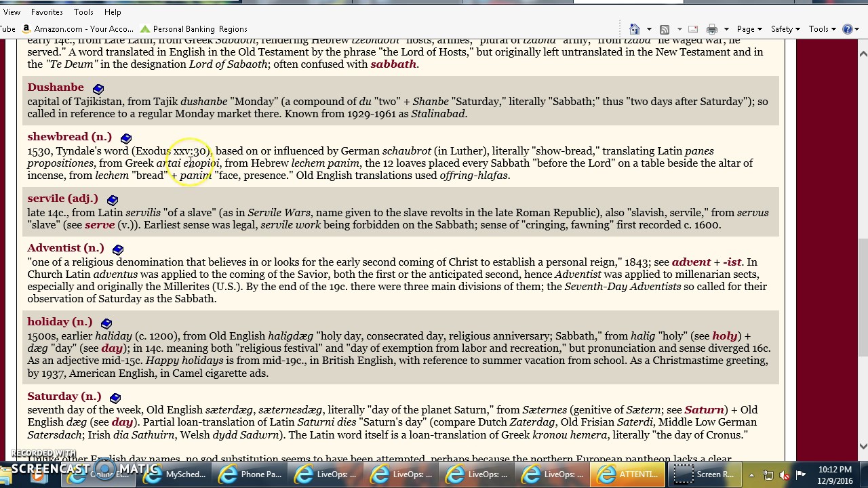This screenshot has width=868, height=488.
Task: Open the orange ATTENTI... taskbar window
Action: click(x=628, y=474)
